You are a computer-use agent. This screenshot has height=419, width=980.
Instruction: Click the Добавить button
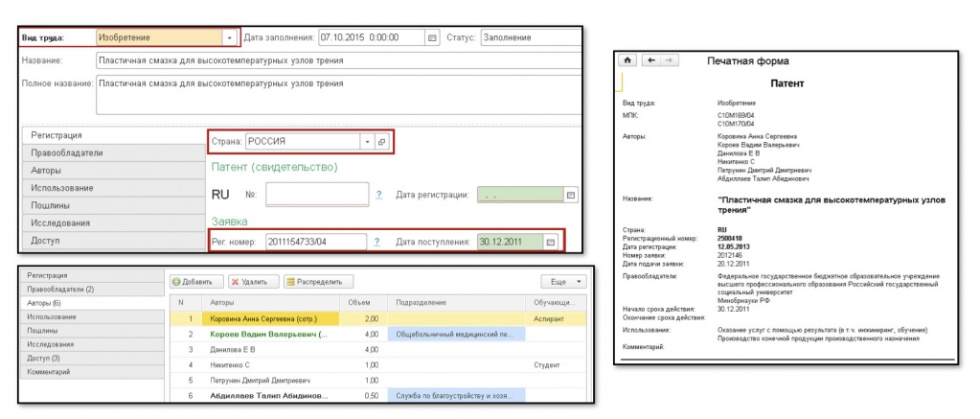click(x=195, y=282)
